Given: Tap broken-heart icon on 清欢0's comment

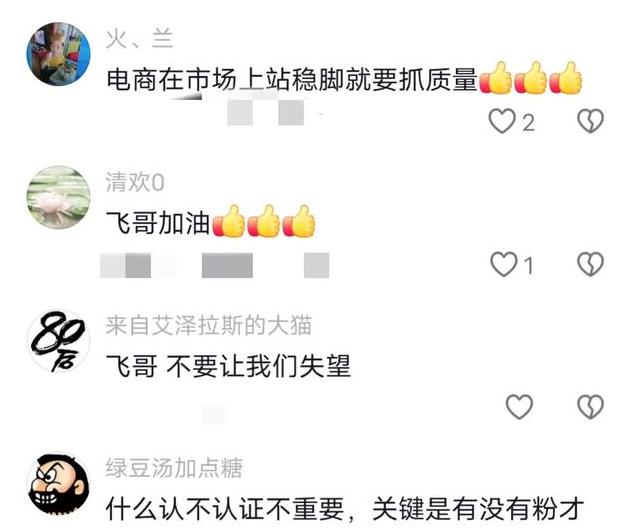Looking at the screenshot, I should click(590, 264).
